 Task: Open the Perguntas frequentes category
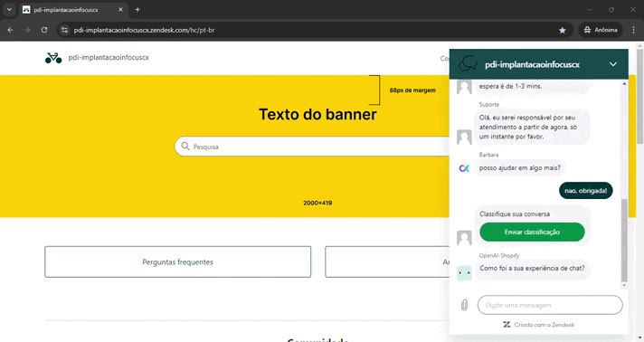coord(178,261)
